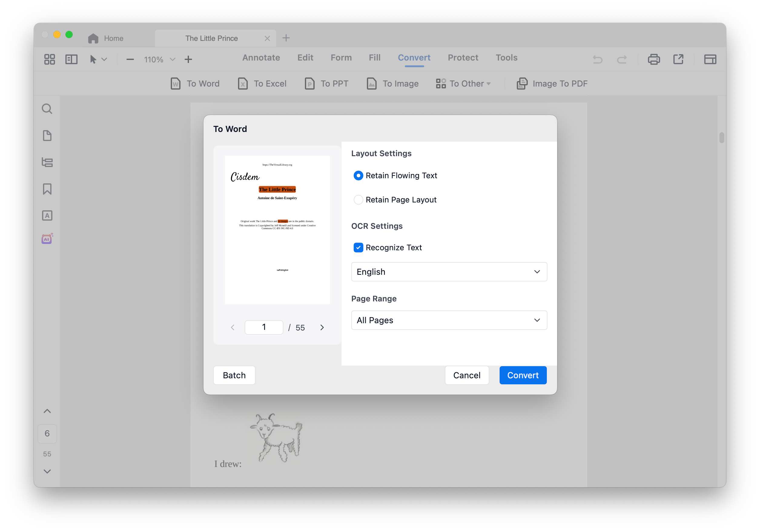Image resolution: width=760 pixels, height=532 pixels.
Task: Click the Convert button to start conversion
Action: (x=523, y=375)
